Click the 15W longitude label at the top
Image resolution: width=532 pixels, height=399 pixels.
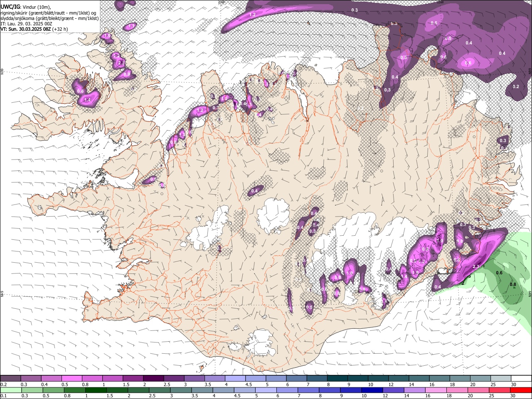tap(441, 2)
